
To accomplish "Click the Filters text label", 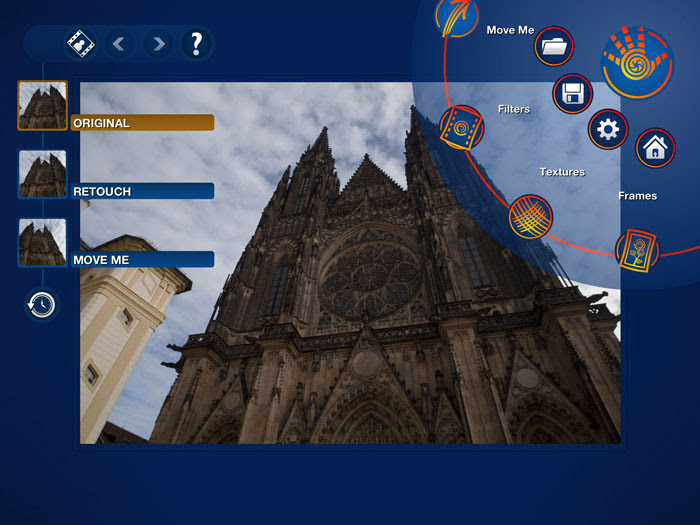I will (x=514, y=109).
